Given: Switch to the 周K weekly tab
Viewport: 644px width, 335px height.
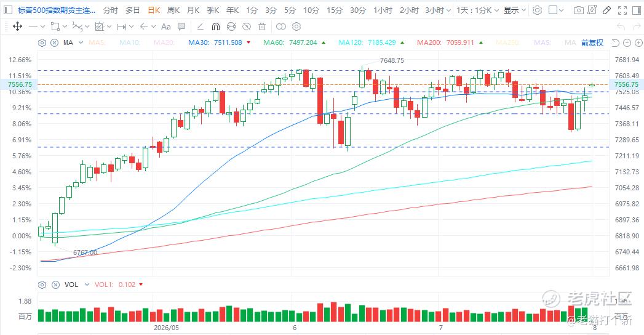Looking at the screenshot, I should pyautogui.click(x=173, y=10).
